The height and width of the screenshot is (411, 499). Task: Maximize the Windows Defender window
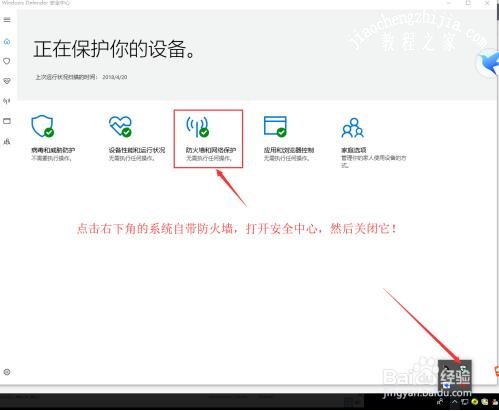468,3
